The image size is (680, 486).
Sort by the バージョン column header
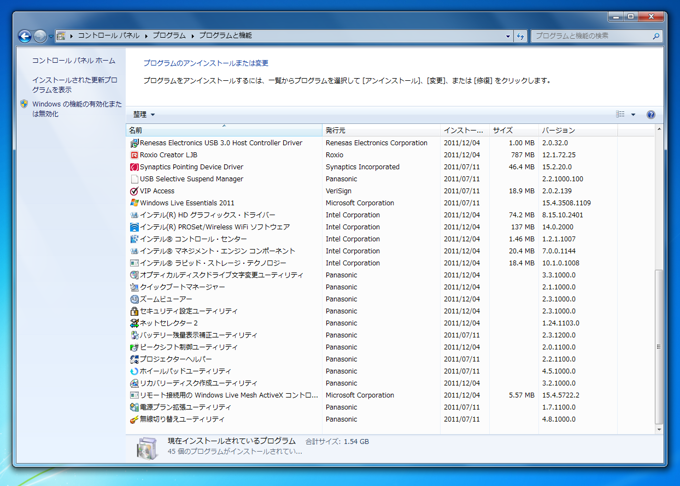578,130
